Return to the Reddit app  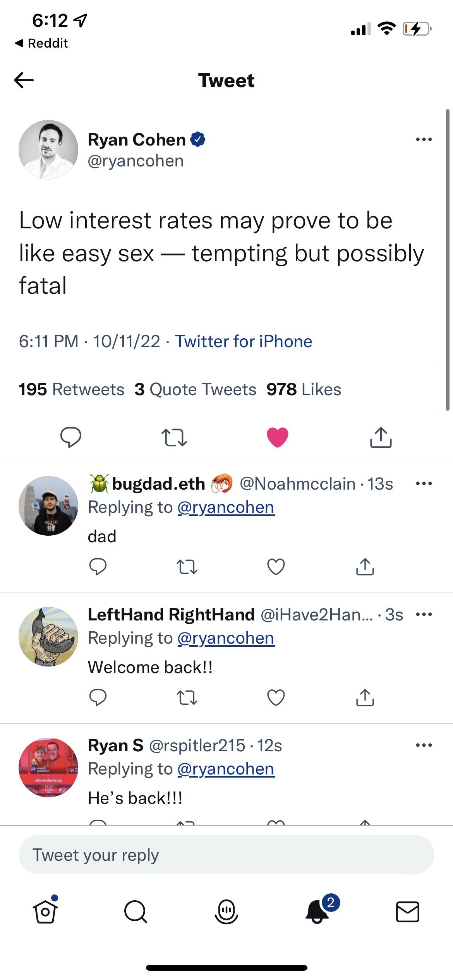click(42, 43)
